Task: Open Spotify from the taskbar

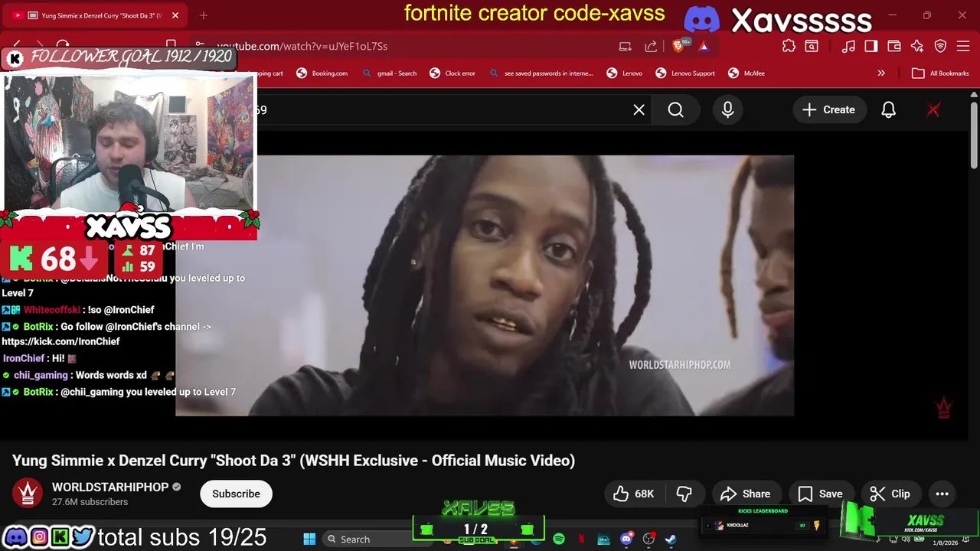Action: [559, 539]
